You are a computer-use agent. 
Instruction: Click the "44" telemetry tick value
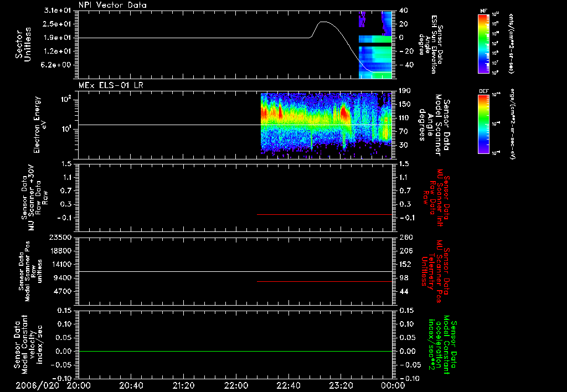(x=404, y=291)
